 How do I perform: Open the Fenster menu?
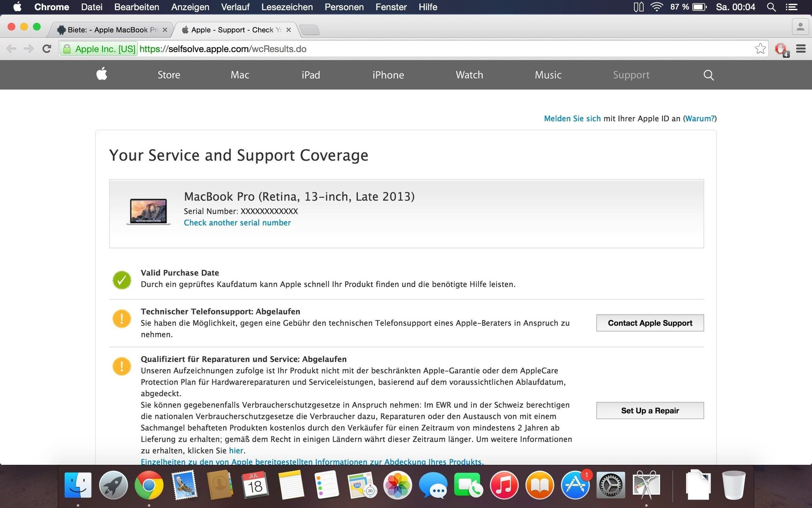point(391,7)
